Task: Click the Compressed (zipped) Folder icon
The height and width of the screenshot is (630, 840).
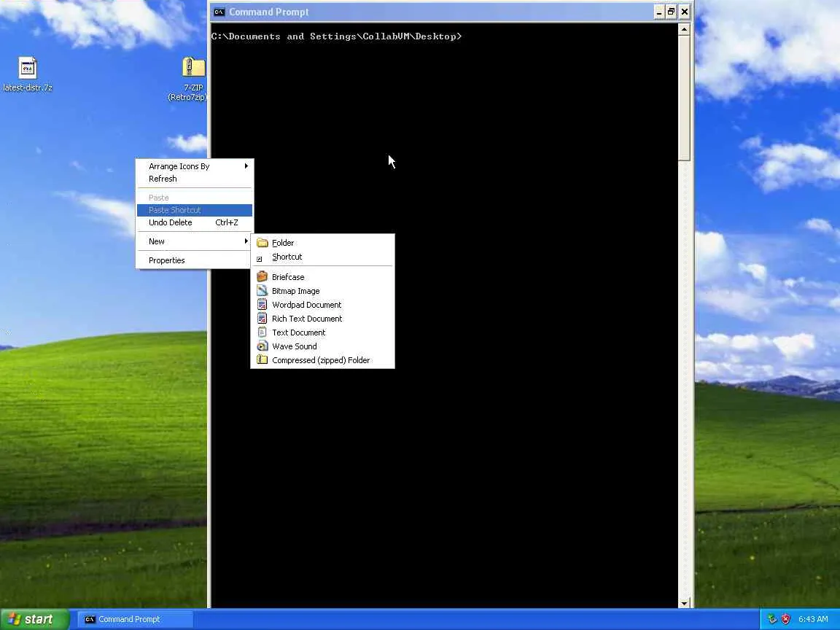Action: (x=262, y=360)
